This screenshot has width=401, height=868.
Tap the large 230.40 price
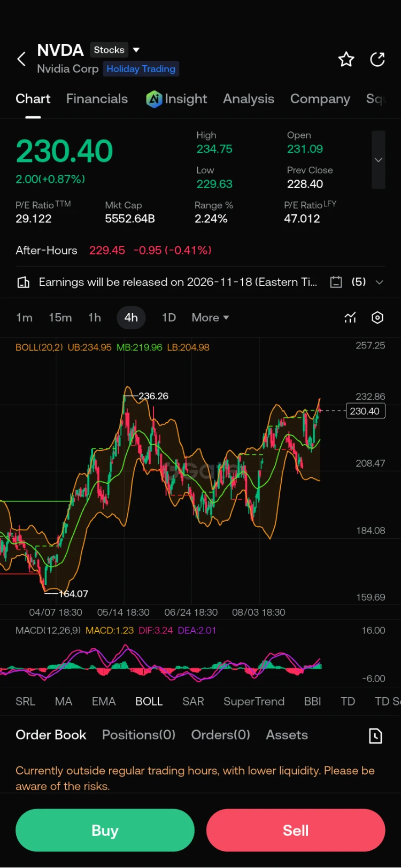(64, 151)
